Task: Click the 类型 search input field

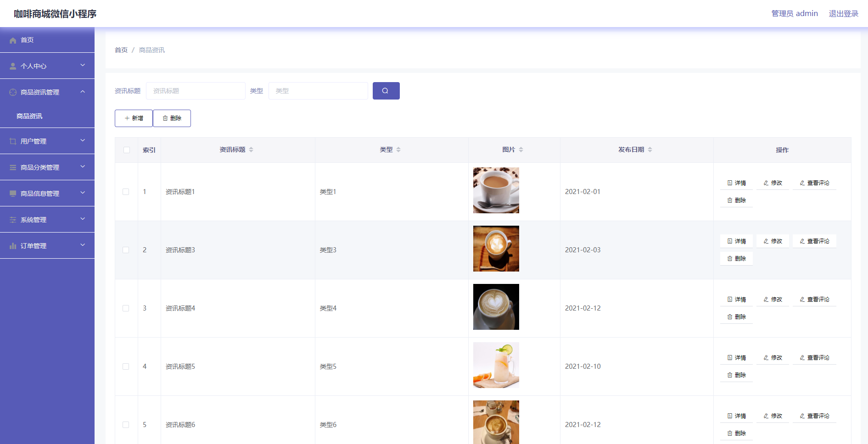Action: (318, 91)
